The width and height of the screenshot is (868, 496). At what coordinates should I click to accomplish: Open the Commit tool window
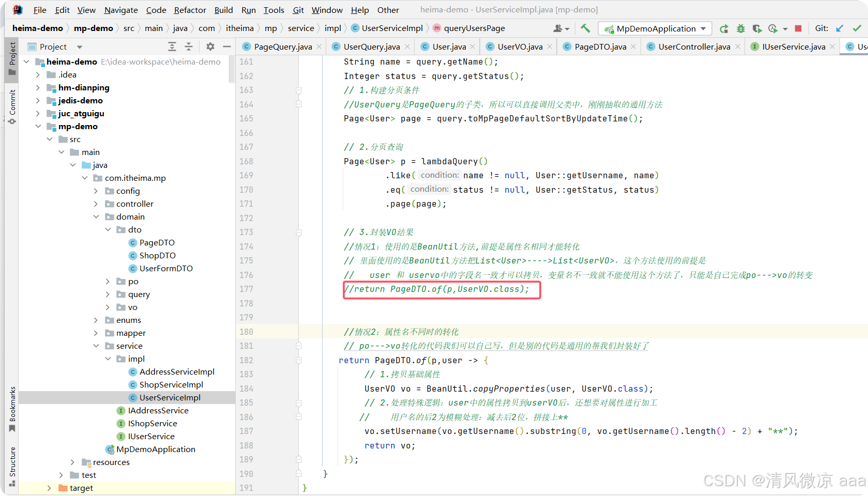(x=12, y=107)
